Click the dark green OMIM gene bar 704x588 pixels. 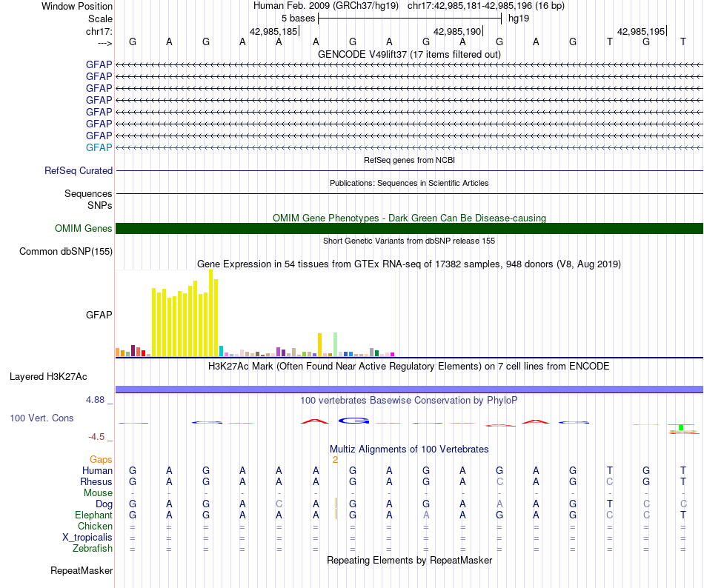click(x=409, y=228)
